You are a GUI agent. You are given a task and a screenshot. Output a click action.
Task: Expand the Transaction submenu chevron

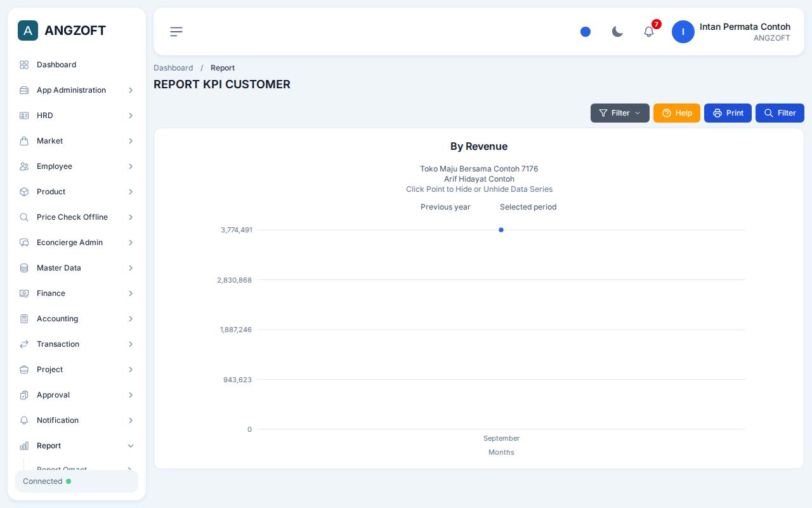131,344
